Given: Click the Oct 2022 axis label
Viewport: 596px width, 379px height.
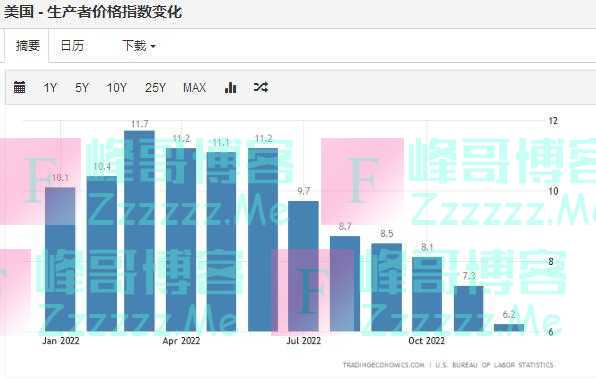Looking at the screenshot, I should tap(426, 341).
